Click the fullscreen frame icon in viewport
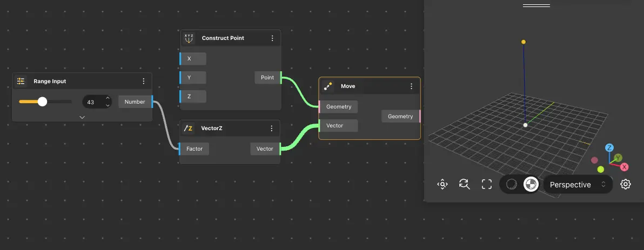Image resolution: width=644 pixels, height=250 pixels. pos(487,184)
